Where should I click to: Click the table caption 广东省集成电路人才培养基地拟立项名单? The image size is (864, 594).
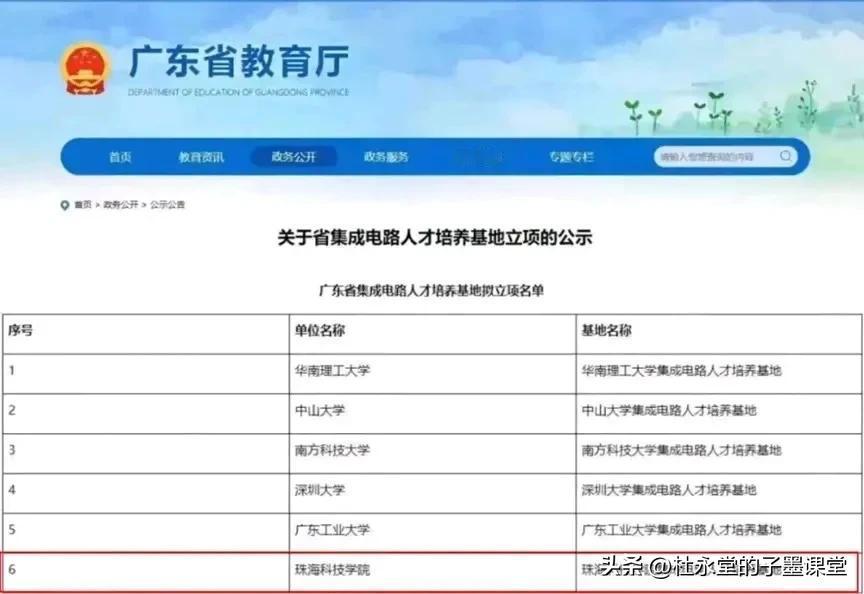[x=431, y=290]
